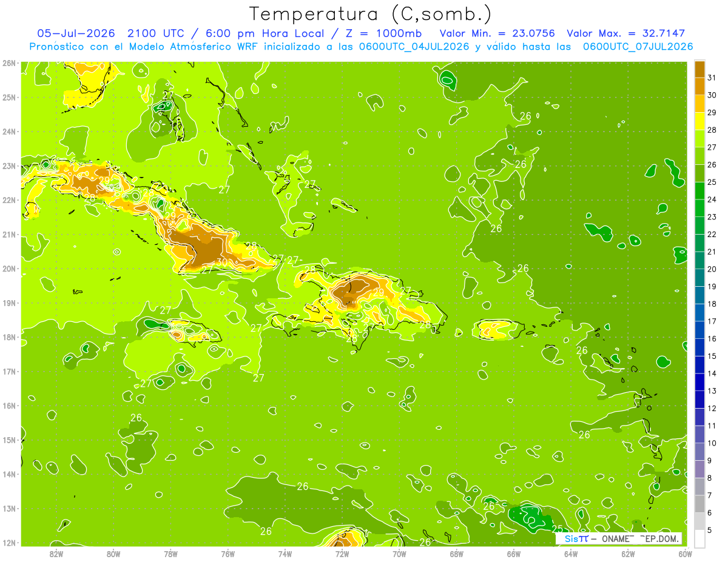Viewport: 728px width, 562px height.
Task: Pick the gray colorbar swatch between 6 and 7
Action: [x=699, y=504]
